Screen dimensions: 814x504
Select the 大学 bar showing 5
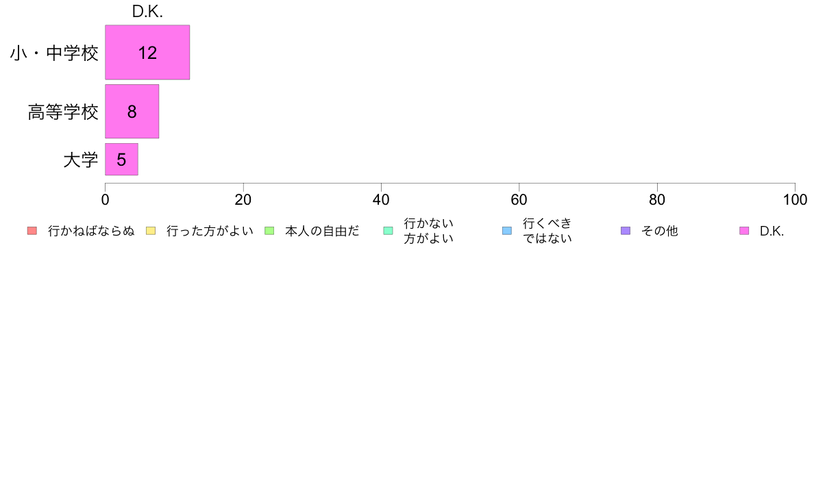coord(121,160)
